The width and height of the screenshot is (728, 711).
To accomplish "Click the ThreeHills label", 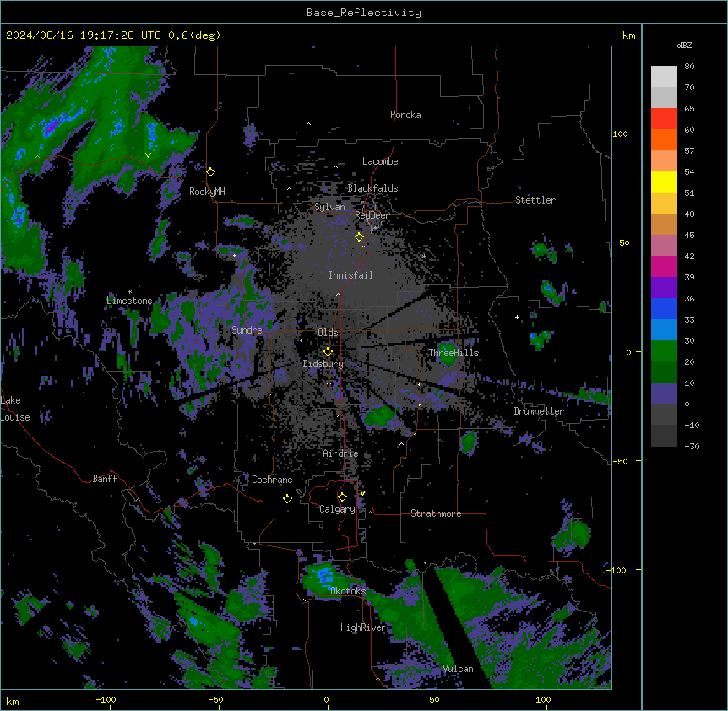I will click(454, 353).
